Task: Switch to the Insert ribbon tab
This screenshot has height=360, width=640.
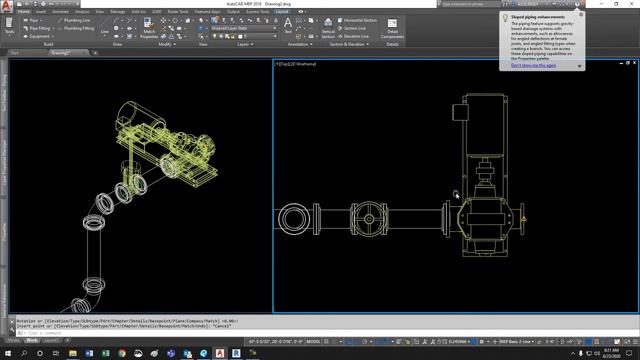Action: (x=41, y=11)
